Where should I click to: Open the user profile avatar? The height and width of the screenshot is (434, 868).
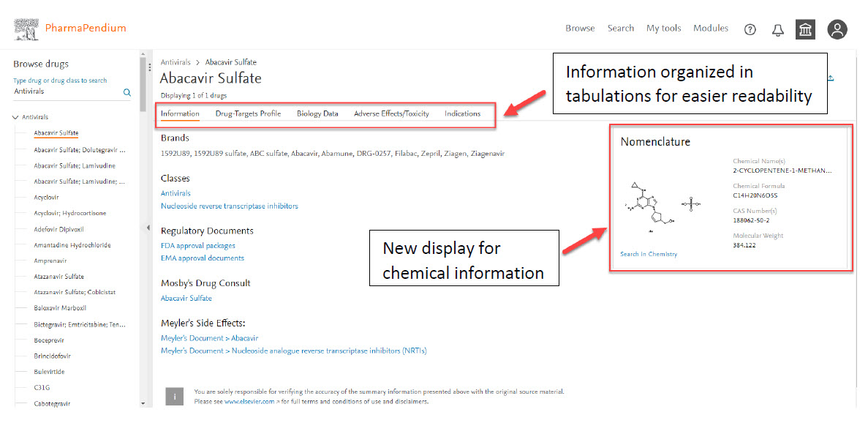[x=837, y=29]
